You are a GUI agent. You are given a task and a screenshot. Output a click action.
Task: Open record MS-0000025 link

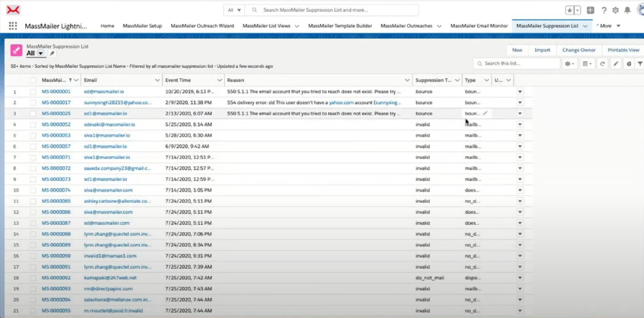[56, 113]
